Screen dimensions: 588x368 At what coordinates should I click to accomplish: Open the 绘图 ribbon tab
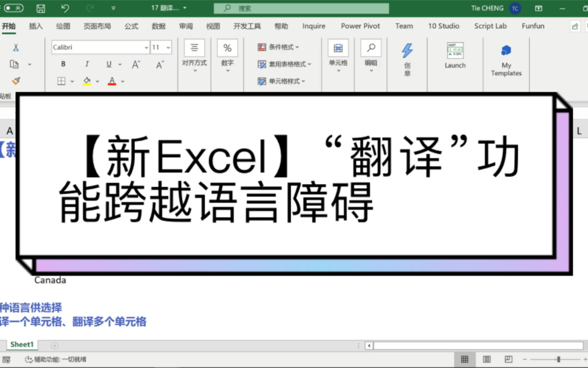(x=63, y=26)
